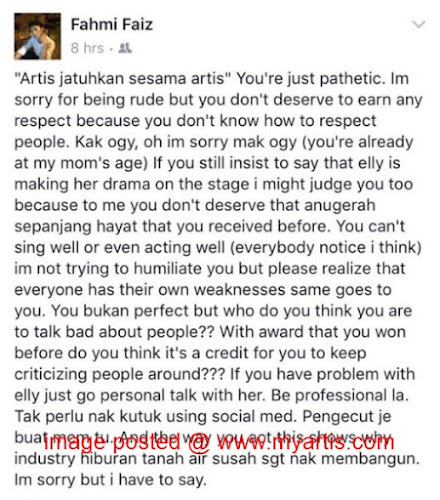Click the text "at my mom's age)"
Screen dimensions: 440x500
coord(81,163)
